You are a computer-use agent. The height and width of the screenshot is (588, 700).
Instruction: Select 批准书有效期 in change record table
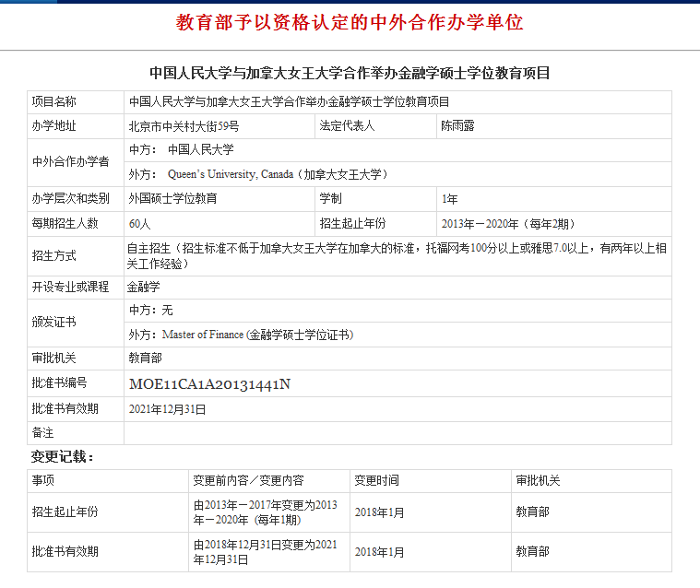click(x=65, y=551)
